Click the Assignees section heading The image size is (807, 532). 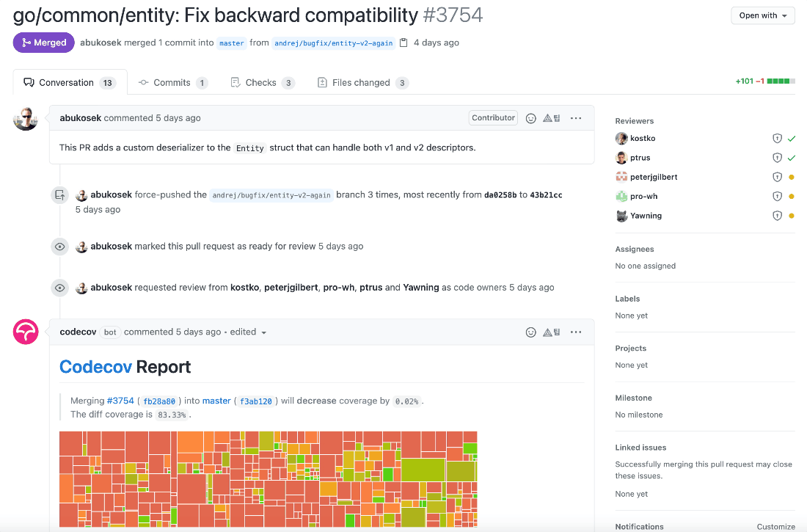click(x=635, y=249)
